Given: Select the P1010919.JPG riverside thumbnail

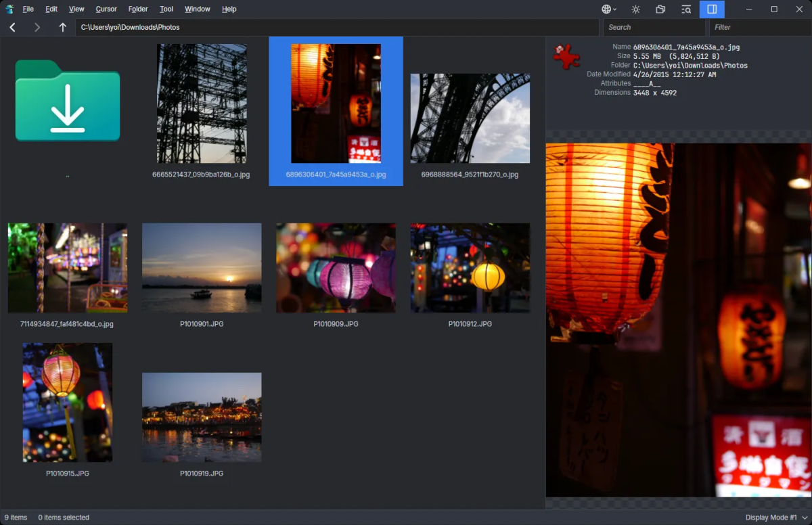Looking at the screenshot, I should tap(202, 417).
